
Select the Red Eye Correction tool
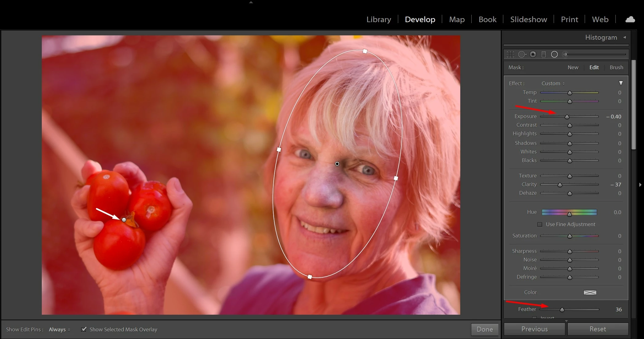coord(533,54)
